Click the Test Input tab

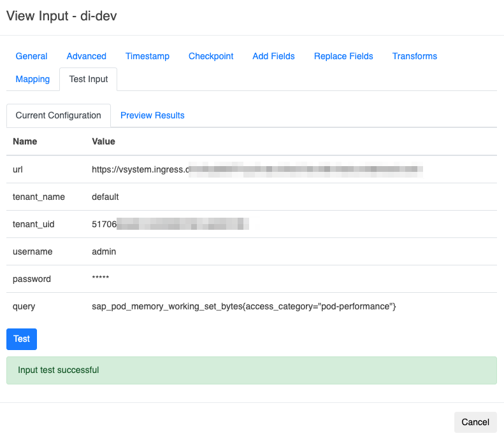(x=89, y=79)
